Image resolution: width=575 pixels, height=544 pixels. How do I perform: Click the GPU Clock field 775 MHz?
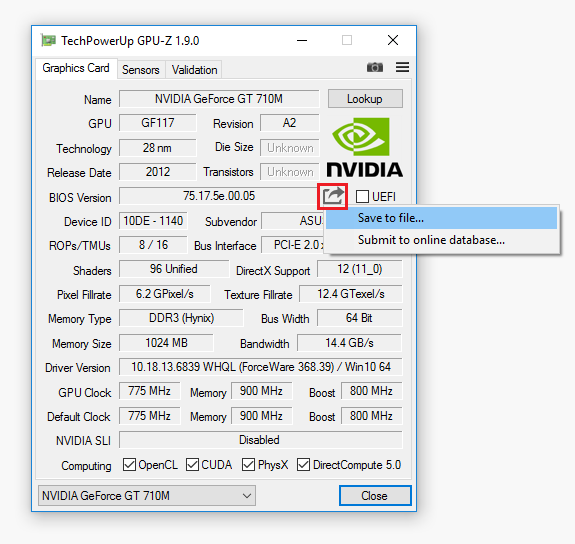click(x=150, y=391)
